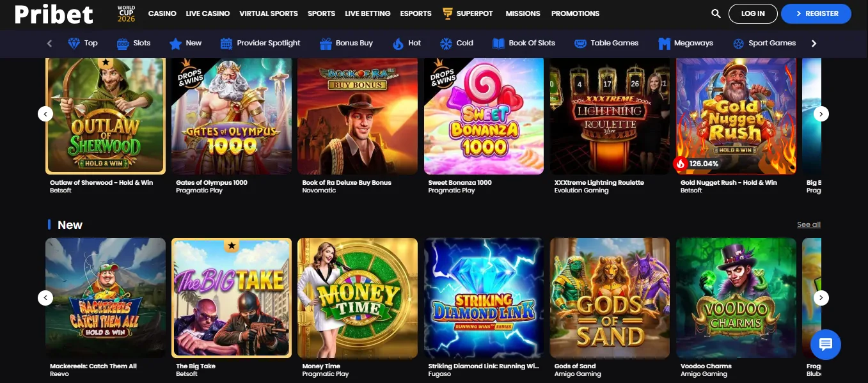Open the Sports section
The width and height of the screenshot is (868, 383).
pyautogui.click(x=321, y=13)
